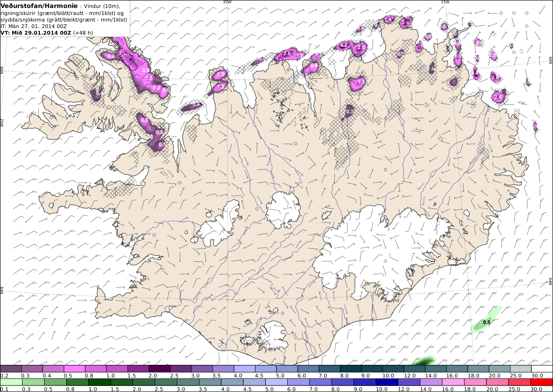The image size is (553, 392).
Task: Click the darkest purple snow swatch for 2.0–2.5
Action: click(x=159, y=369)
